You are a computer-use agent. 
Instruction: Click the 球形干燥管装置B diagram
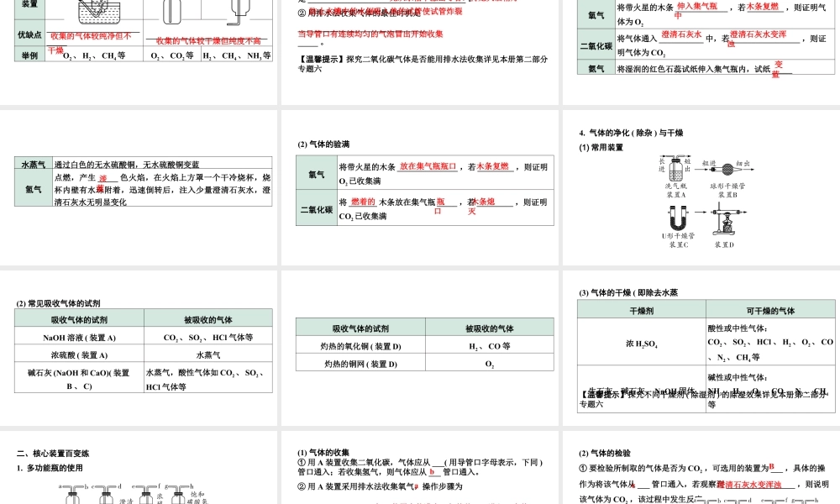click(726, 169)
